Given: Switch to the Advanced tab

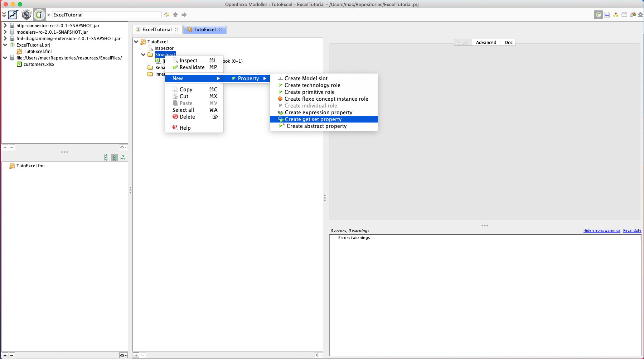Looking at the screenshot, I should tap(486, 42).
